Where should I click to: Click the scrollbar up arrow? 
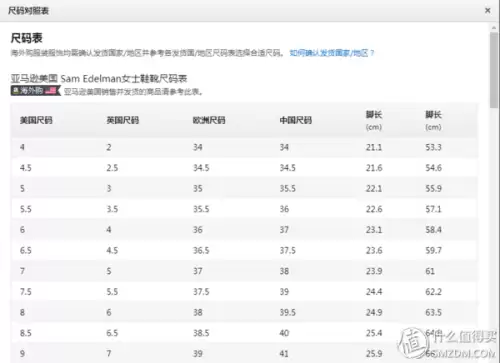tap(494, 28)
